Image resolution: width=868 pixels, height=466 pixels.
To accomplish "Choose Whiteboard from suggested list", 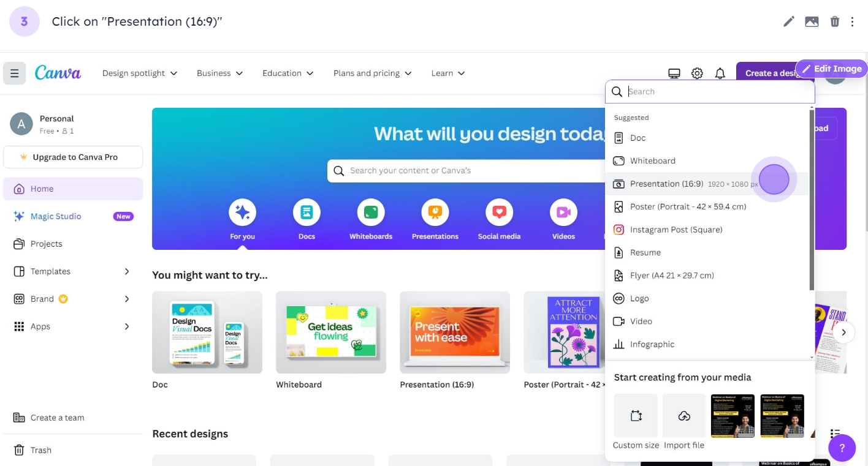I will [707, 161].
